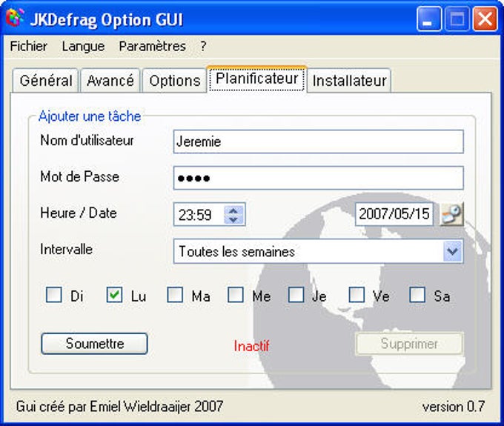Enable the Me (Wednesday) checkbox
Screen dimensions: 504x426
(x=235, y=295)
